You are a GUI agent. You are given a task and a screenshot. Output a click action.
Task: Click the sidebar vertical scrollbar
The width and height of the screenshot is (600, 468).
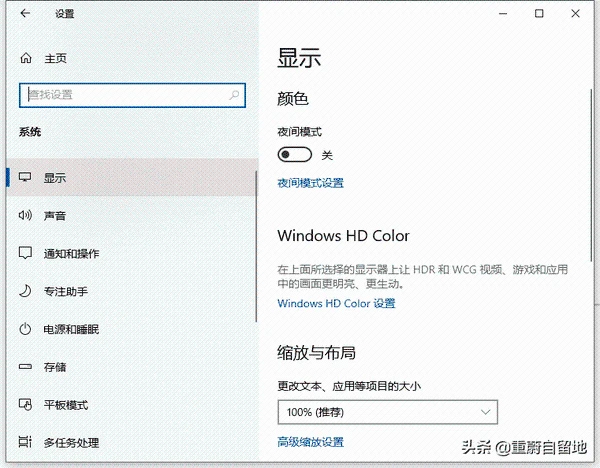click(x=256, y=246)
